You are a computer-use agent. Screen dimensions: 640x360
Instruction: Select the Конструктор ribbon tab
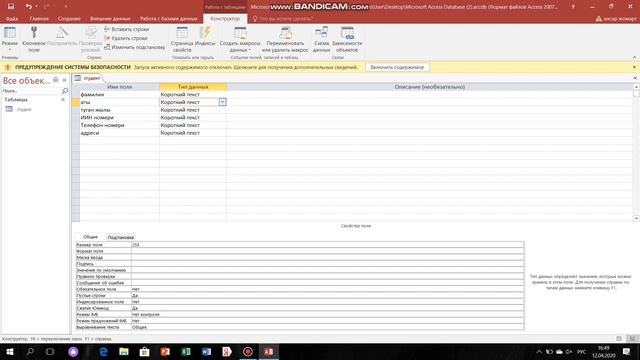tap(225, 19)
